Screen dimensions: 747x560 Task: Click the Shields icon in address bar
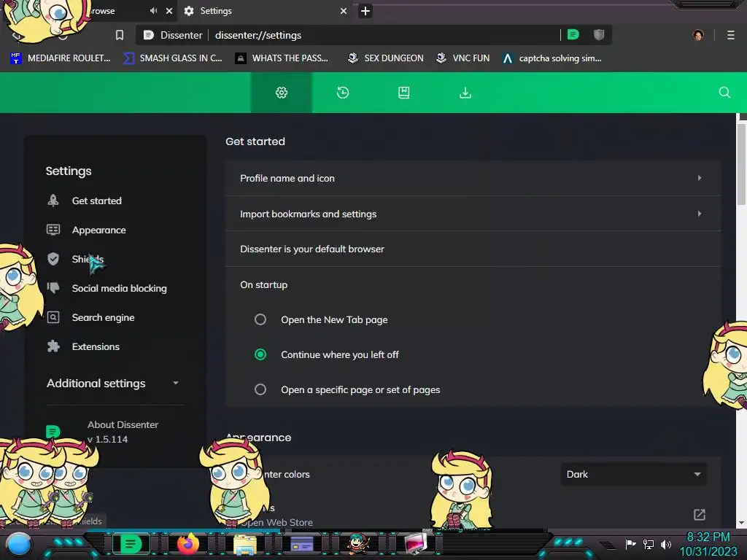tap(599, 35)
